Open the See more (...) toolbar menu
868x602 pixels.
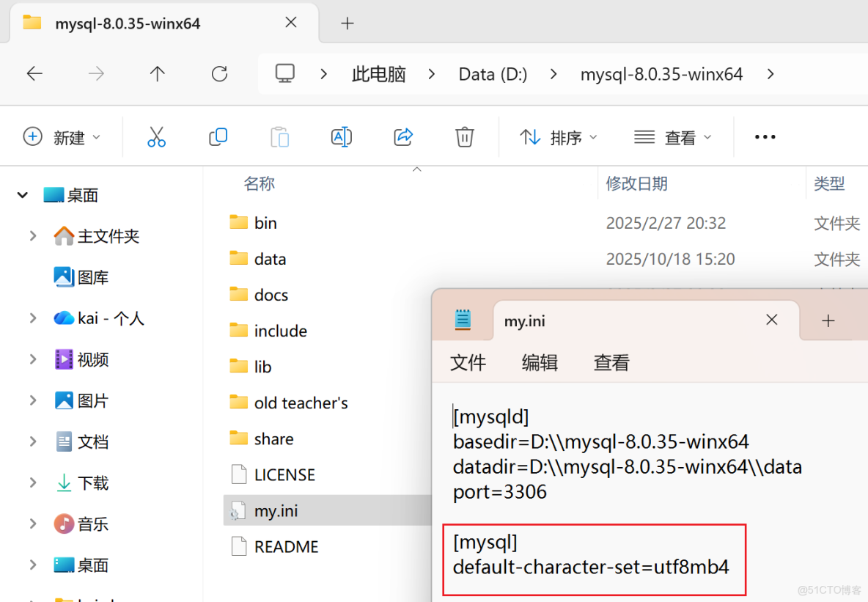click(x=765, y=136)
